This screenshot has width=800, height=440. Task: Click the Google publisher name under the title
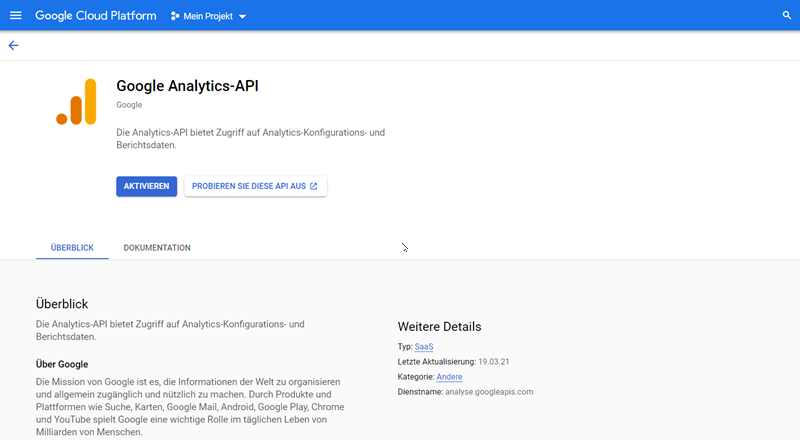point(129,105)
